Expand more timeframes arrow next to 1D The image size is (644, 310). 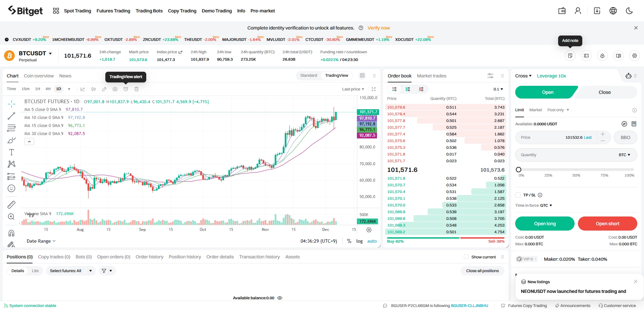(69, 89)
